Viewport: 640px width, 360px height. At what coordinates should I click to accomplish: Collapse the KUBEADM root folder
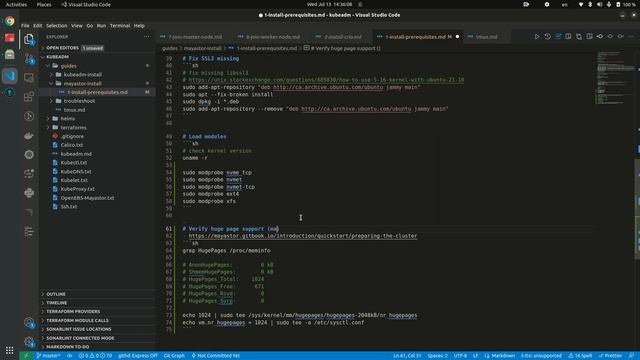click(x=98, y=57)
